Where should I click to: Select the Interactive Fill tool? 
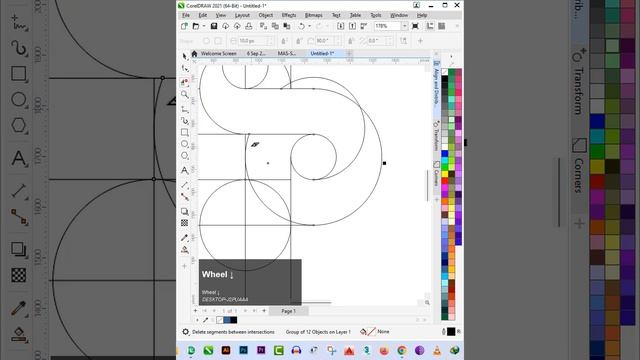pyautogui.click(x=185, y=249)
